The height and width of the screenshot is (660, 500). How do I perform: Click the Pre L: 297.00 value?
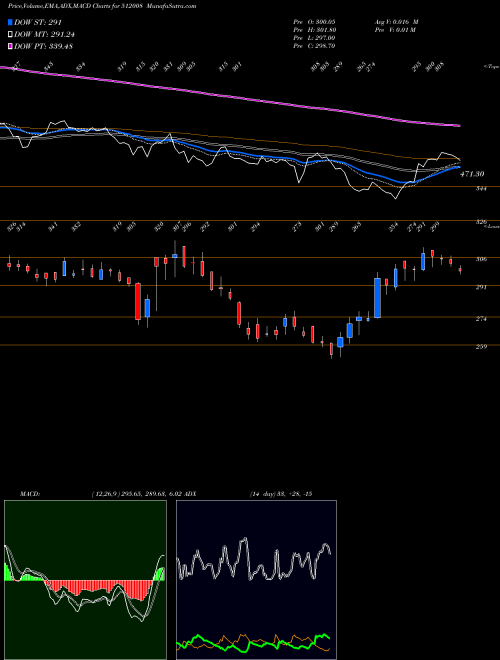(x=314, y=38)
